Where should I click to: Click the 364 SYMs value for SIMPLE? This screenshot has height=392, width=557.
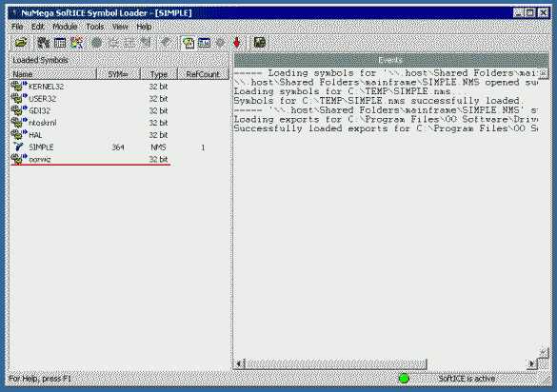coord(118,147)
